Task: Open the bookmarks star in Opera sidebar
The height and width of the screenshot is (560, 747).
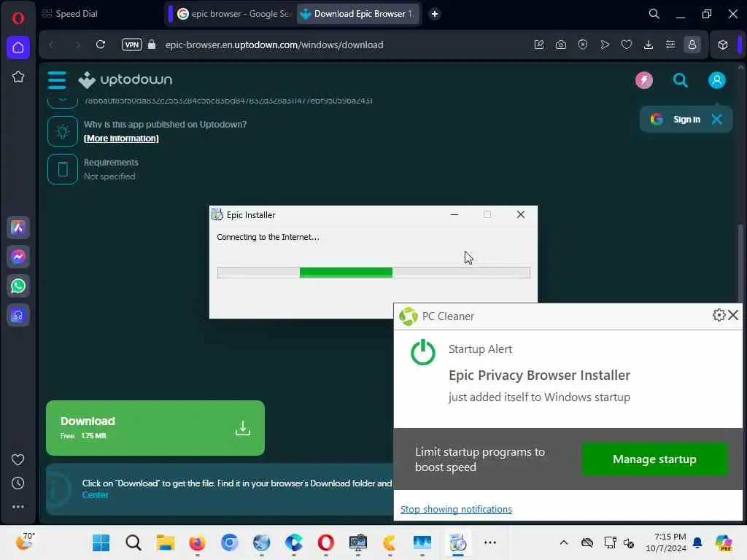Action: coord(18,77)
